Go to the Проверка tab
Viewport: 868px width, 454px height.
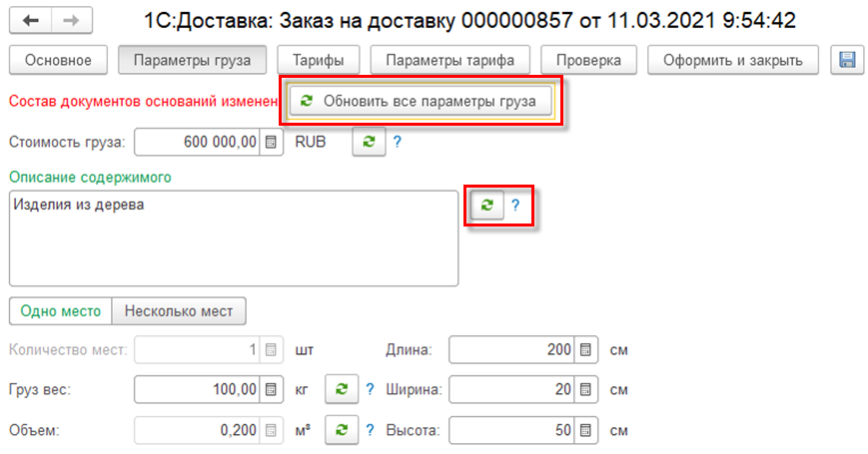[x=588, y=60]
